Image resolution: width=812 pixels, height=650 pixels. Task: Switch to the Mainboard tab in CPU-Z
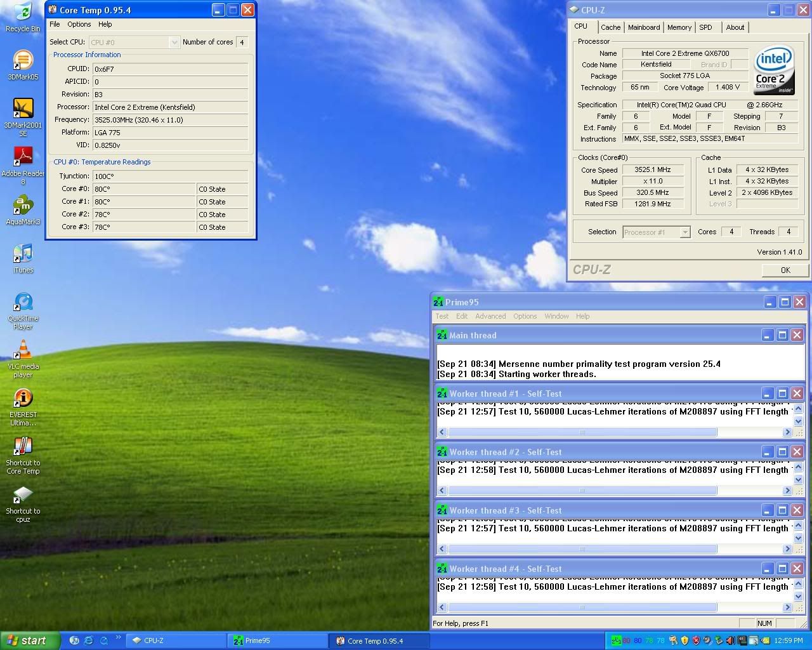tap(644, 27)
